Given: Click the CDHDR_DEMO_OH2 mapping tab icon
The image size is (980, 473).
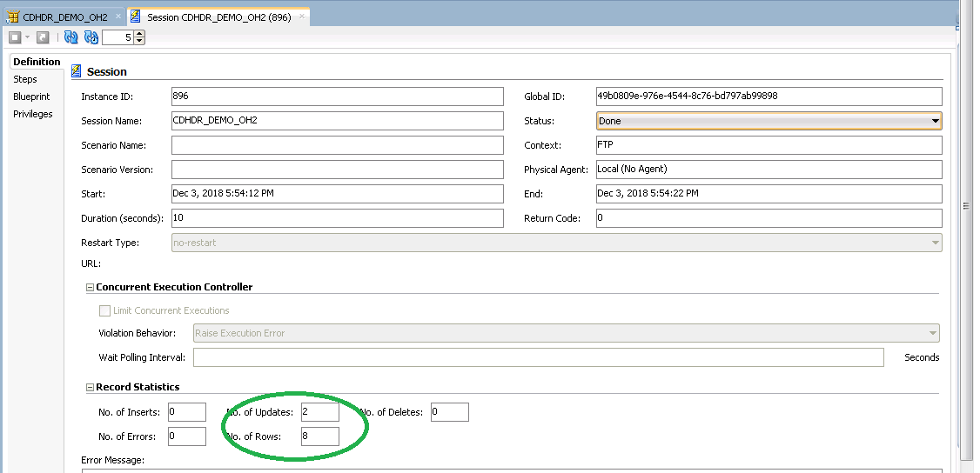Looking at the screenshot, I should pyautogui.click(x=12, y=17).
